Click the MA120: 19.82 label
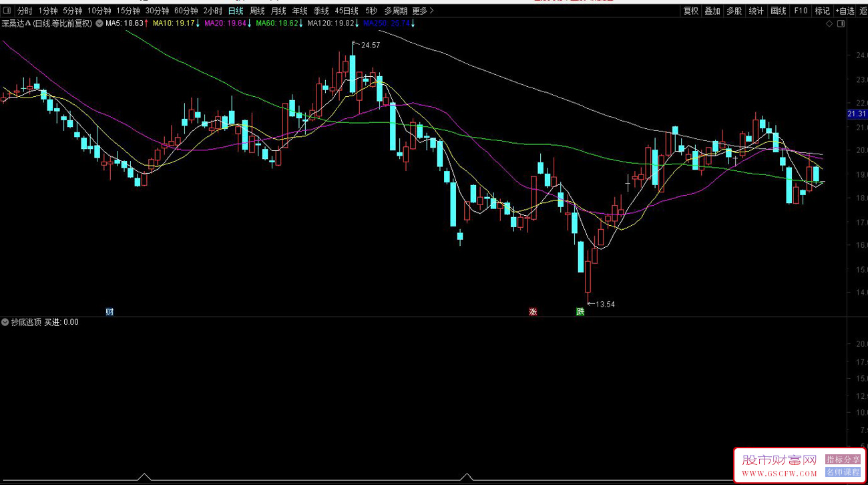Image resolution: width=868 pixels, height=485 pixels. point(330,23)
